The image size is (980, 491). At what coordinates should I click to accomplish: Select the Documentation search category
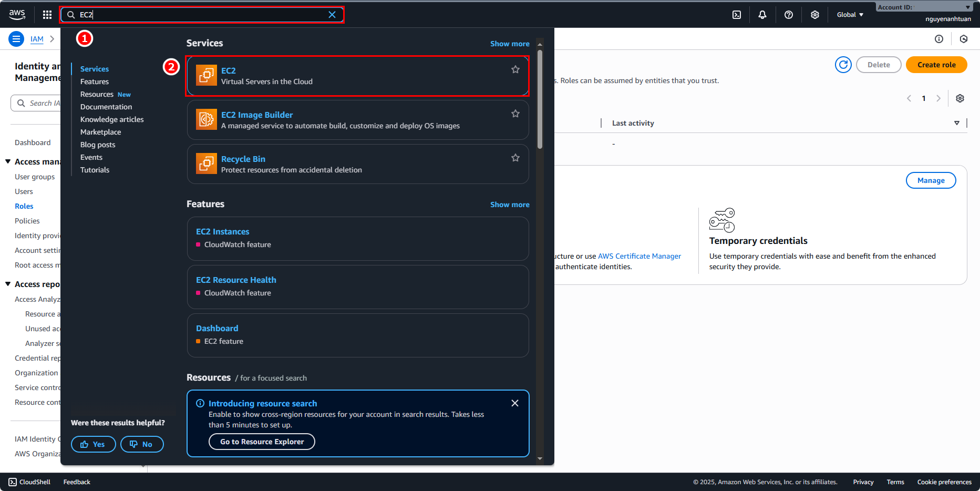click(x=106, y=107)
